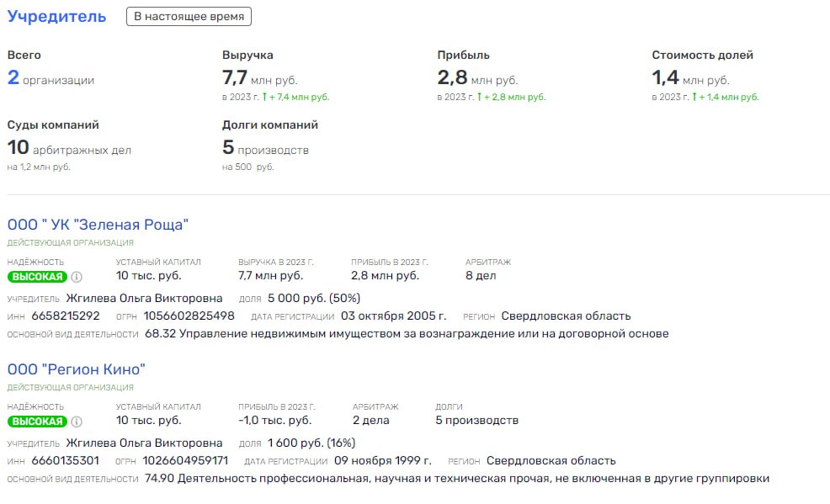Click the 'Стоимость долей' 1,4 млн руб. figure
830x504 pixels.
(691, 77)
